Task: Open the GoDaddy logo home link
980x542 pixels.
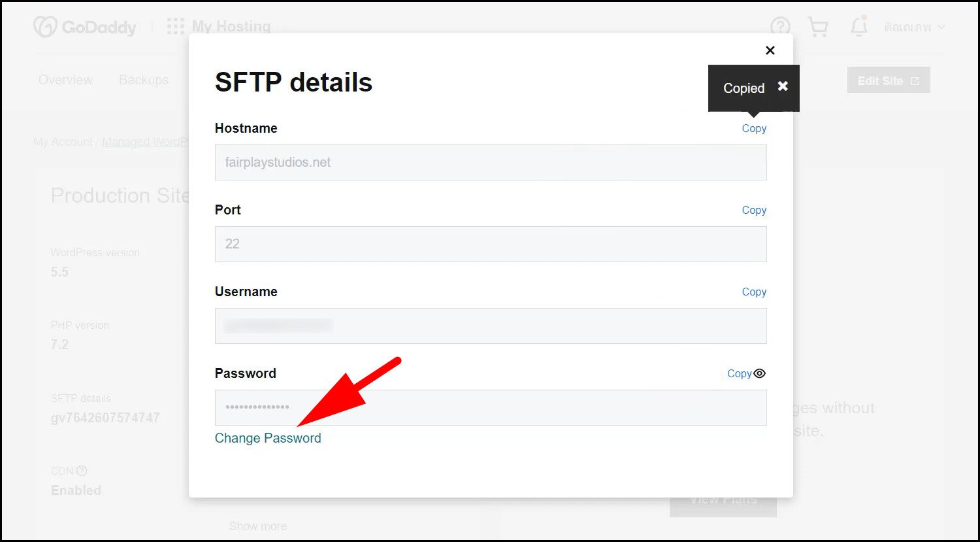Action: coord(85,27)
